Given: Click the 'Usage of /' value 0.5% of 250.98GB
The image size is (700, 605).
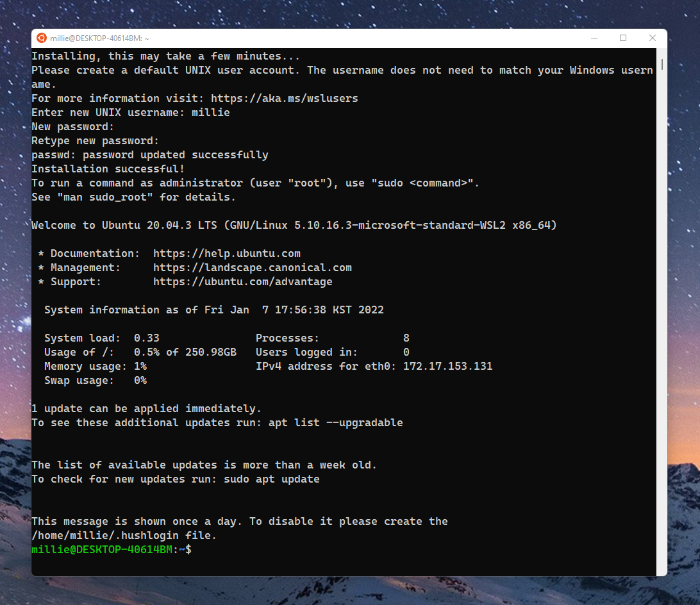Looking at the screenshot, I should 185,352.
